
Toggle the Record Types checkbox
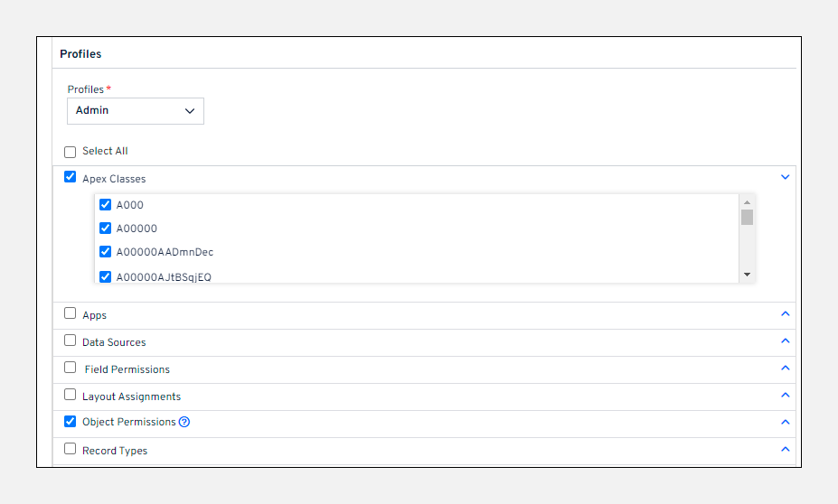[x=71, y=448]
